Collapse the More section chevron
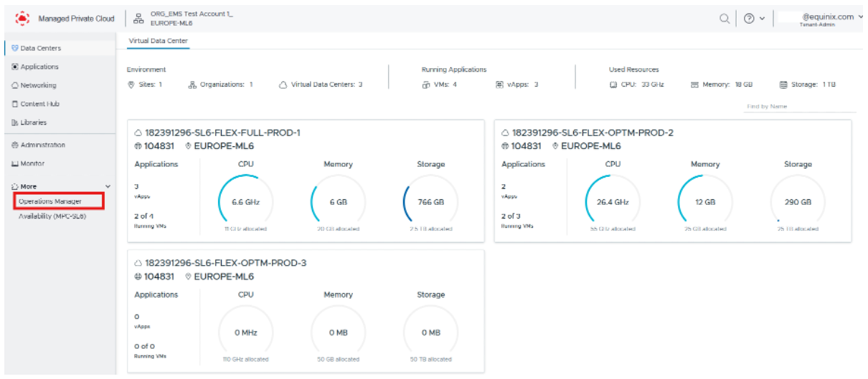Screen dimensions: 868x379 coord(108,186)
